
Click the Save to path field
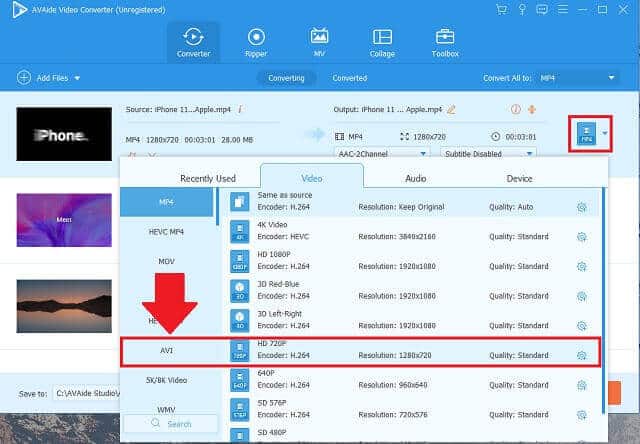87,393
